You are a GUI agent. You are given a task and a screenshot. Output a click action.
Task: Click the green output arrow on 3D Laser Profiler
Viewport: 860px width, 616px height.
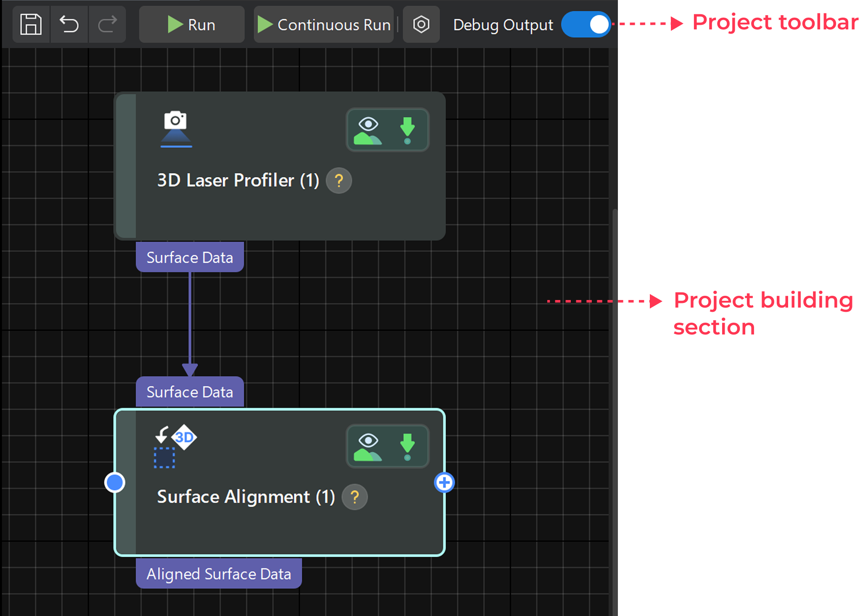pos(406,126)
